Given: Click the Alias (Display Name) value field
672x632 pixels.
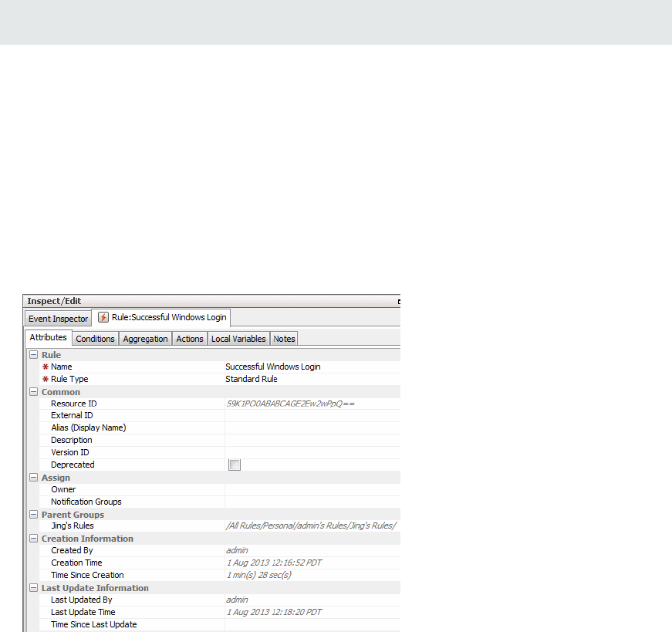Looking at the screenshot, I should 312,428.
